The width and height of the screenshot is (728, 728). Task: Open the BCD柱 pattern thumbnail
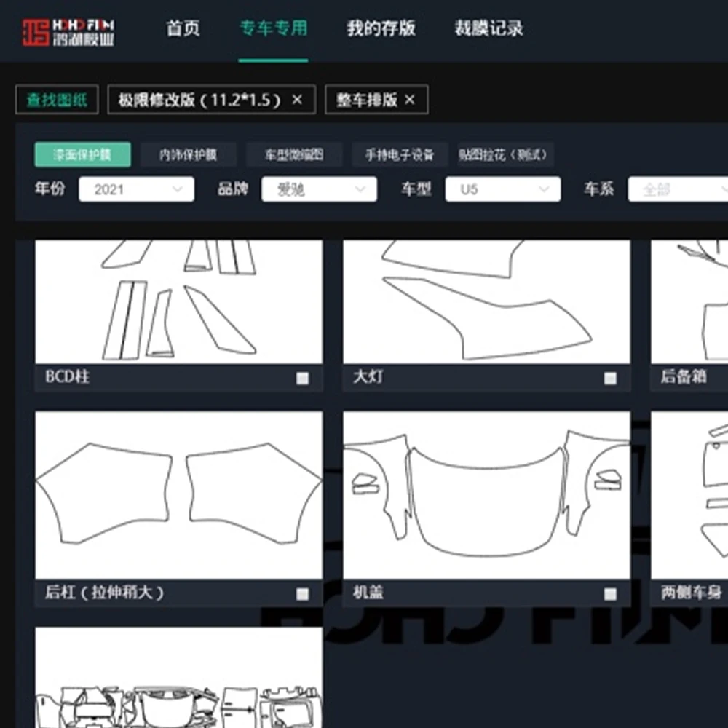(x=179, y=301)
